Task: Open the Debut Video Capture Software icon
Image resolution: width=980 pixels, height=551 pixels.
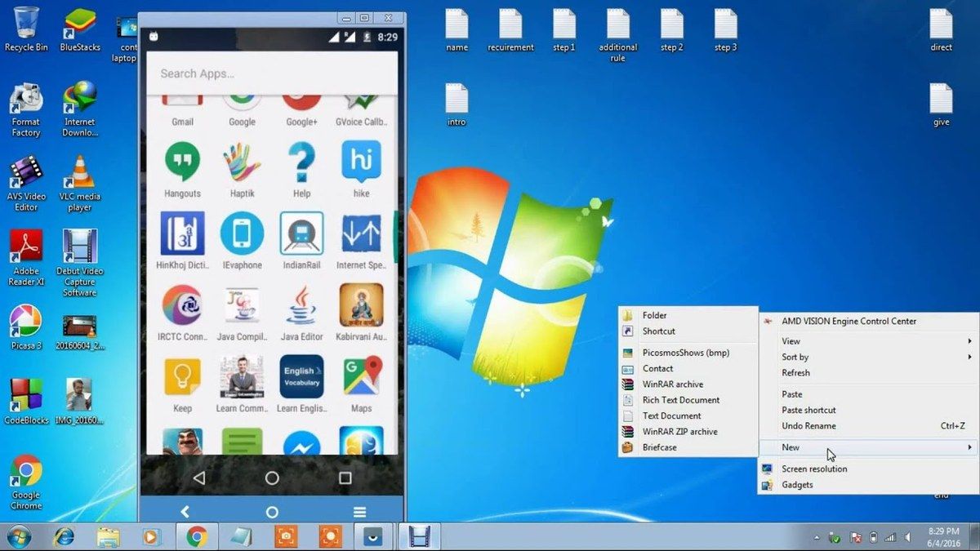Action: [80, 264]
